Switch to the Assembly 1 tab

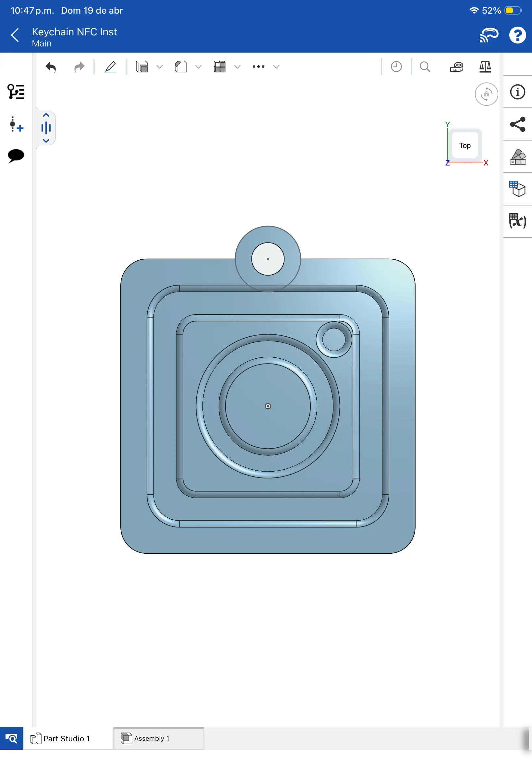159,738
